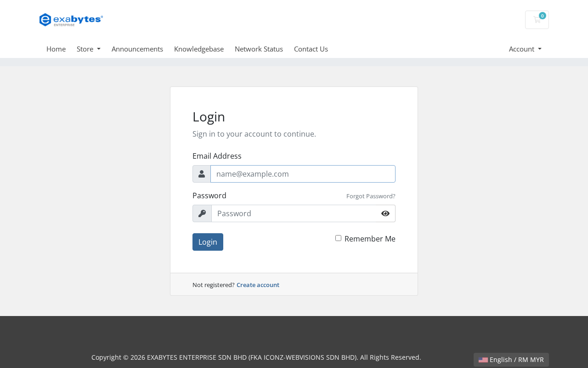Click the US flag icon in footer
The width and height of the screenshot is (588, 368).
(483, 360)
